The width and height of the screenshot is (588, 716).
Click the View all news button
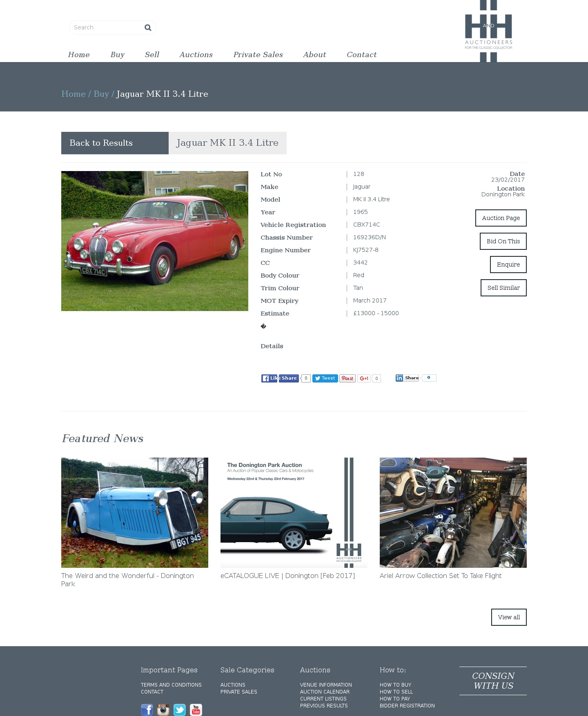click(509, 617)
